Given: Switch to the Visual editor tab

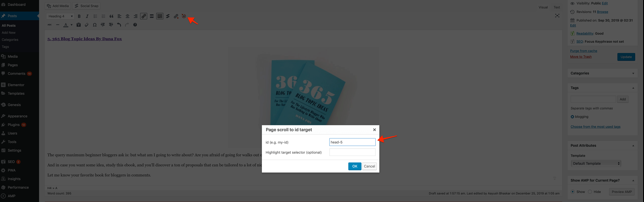Looking at the screenshot, I should pos(543,7).
